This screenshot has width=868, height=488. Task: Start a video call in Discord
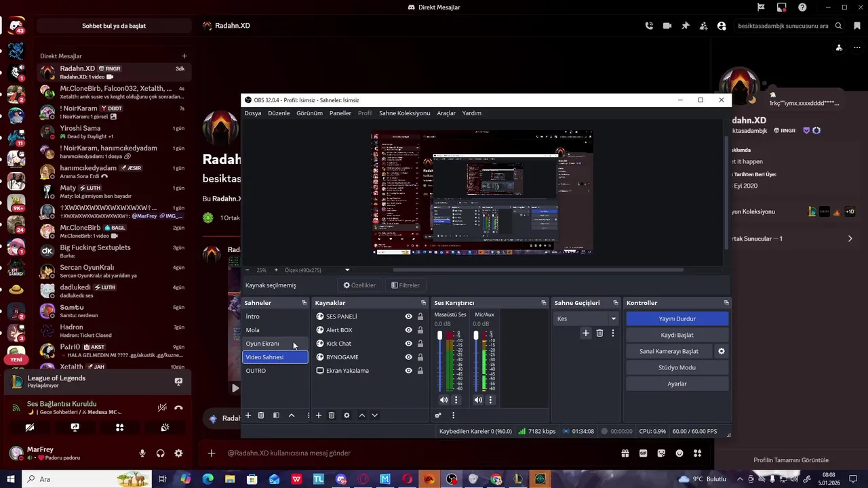point(667,26)
